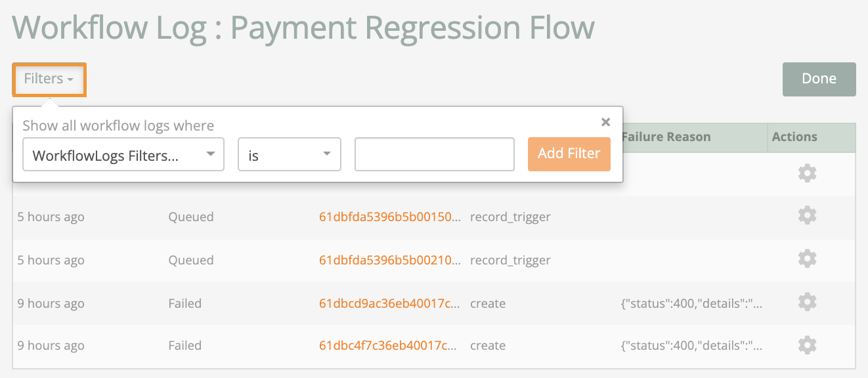Expand the Filters dropdown
The width and height of the screenshot is (868, 378).
click(49, 79)
